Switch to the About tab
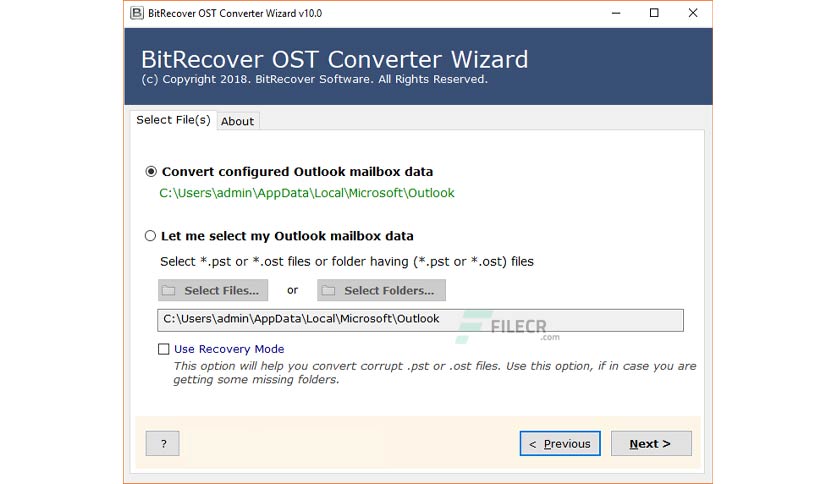 pos(238,122)
